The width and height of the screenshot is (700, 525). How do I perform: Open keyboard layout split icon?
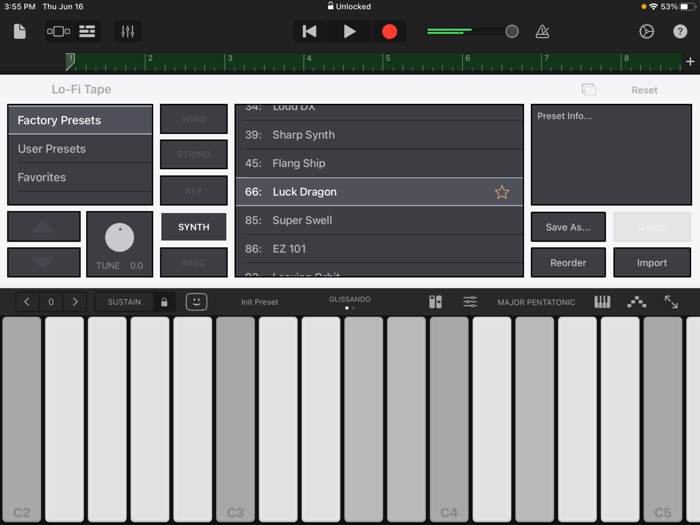435,302
